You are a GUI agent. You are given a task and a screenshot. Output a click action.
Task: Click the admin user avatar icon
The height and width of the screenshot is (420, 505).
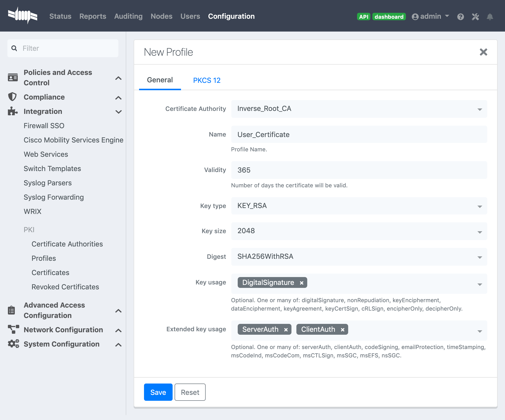(x=415, y=17)
